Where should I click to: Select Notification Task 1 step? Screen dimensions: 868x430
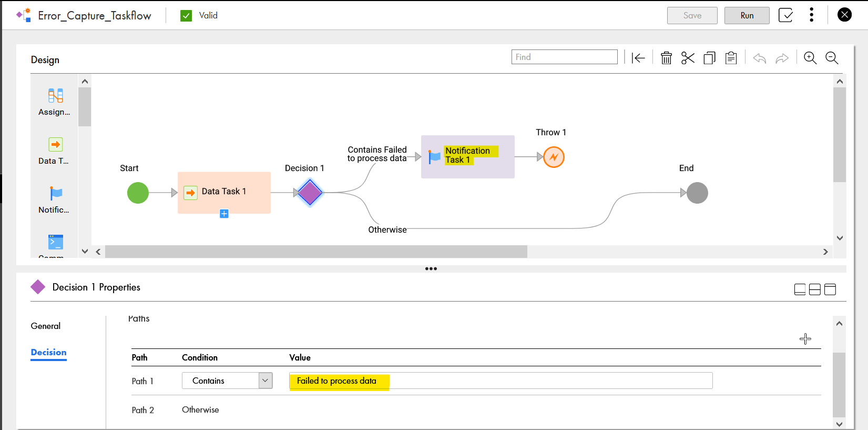(x=467, y=156)
